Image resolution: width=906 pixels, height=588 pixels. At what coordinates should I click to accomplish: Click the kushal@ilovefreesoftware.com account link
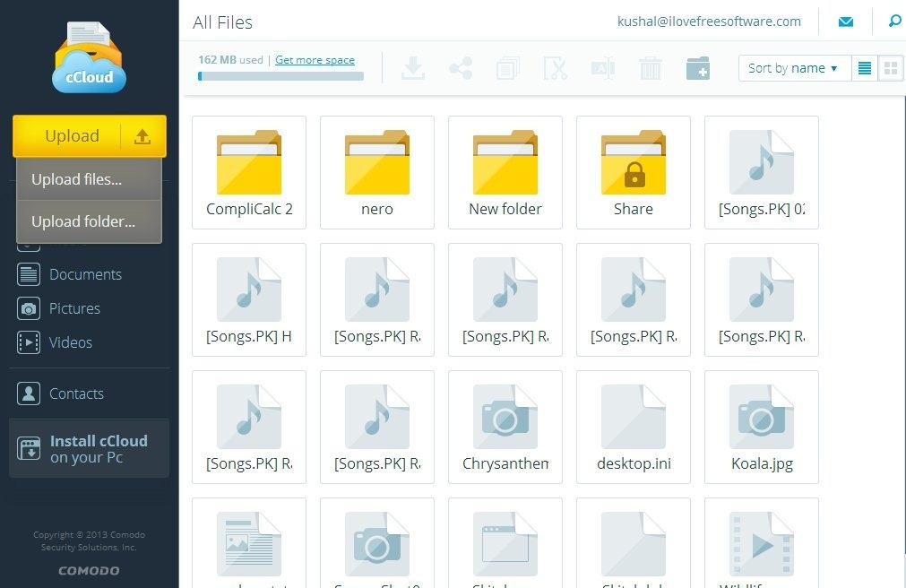709,22
